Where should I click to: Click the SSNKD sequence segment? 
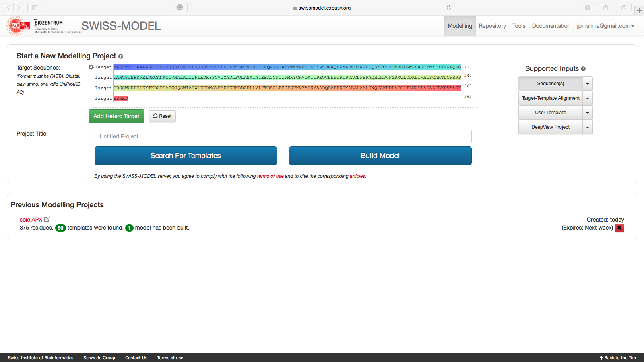click(121, 99)
